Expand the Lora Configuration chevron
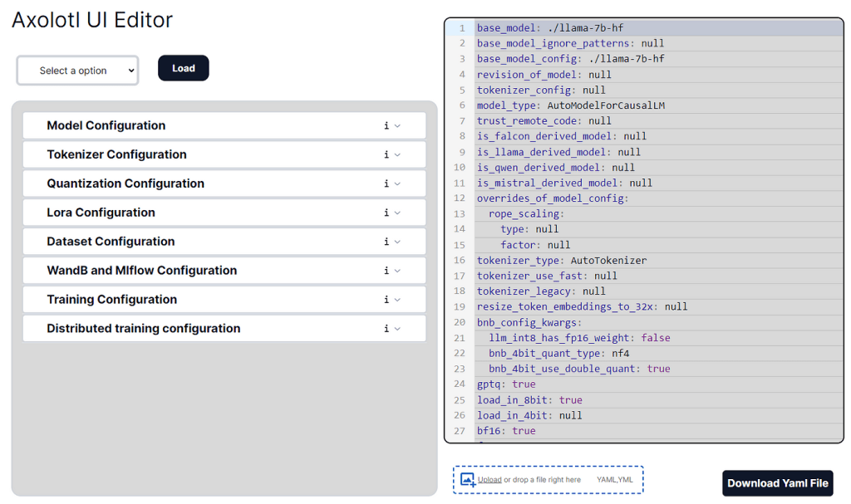 [398, 213]
